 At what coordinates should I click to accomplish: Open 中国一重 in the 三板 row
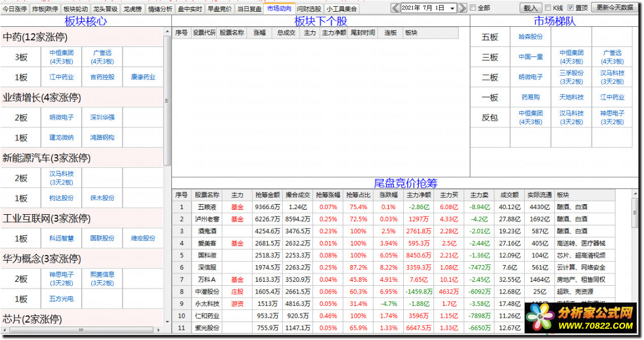pos(531,57)
